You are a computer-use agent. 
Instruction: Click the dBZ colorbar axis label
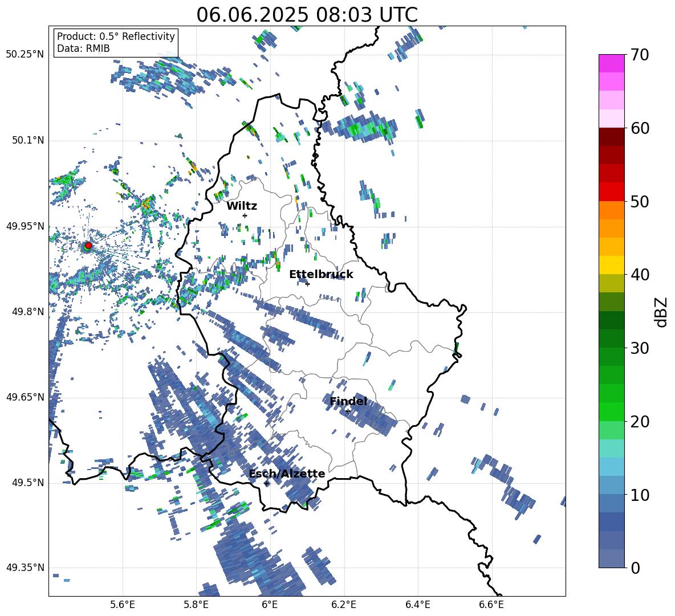(662, 312)
